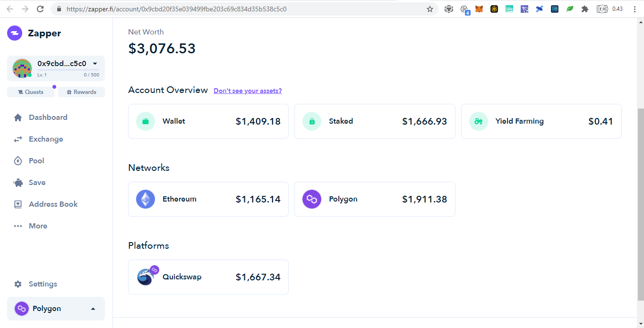Open account dropdown next to 0x9cbd...c5c0
644x328 pixels.
(x=95, y=64)
